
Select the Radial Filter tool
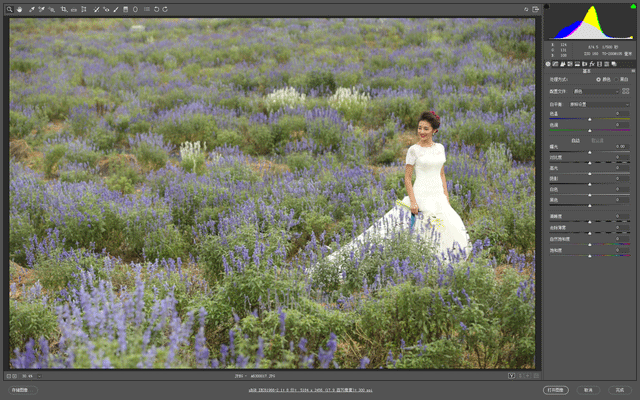pyautogui.click(x=136, y=9)
